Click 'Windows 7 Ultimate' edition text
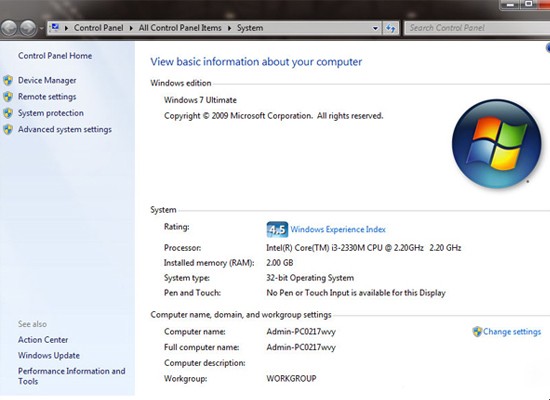Screen dimensions: 550x400 pyautogui.click(x=200, y=100)
